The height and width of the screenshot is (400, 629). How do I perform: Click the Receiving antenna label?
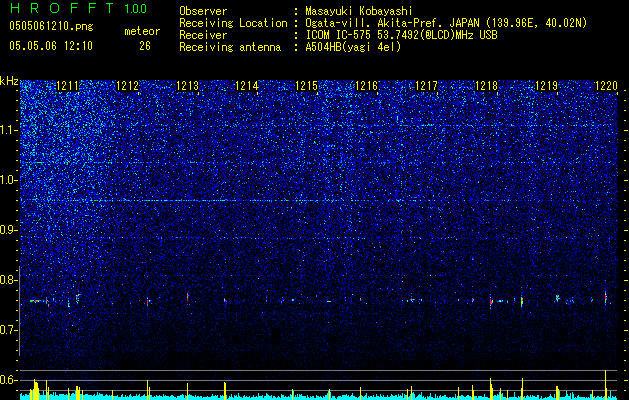(x=230, y=48)
